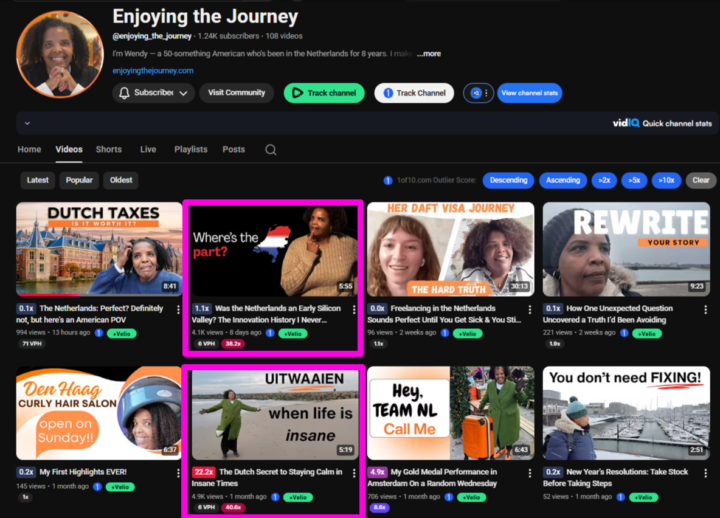Click View channel stats button
This screenshot has height=518, width=720.
529,93
